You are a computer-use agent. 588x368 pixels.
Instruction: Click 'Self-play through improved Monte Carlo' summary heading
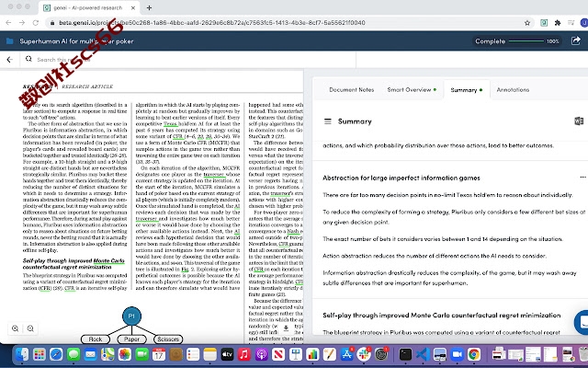click(x=442, y=315)
